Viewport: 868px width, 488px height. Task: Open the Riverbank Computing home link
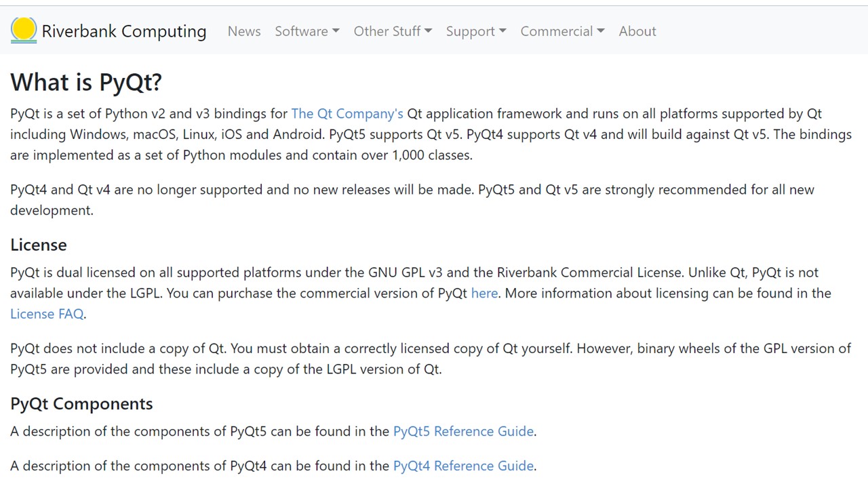[x=124, y=31]
